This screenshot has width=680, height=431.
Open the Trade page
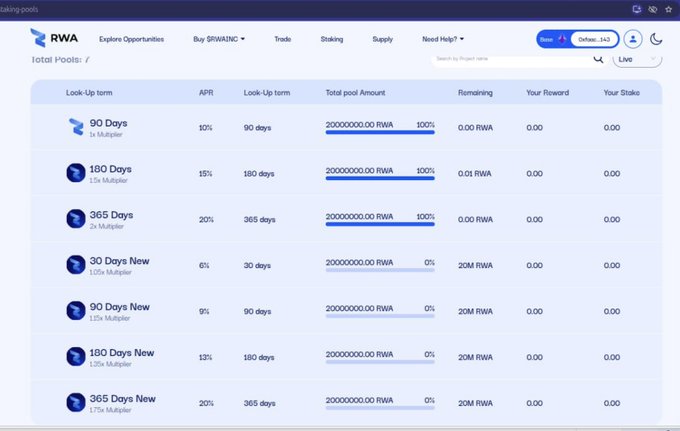(x=283, y=39)
